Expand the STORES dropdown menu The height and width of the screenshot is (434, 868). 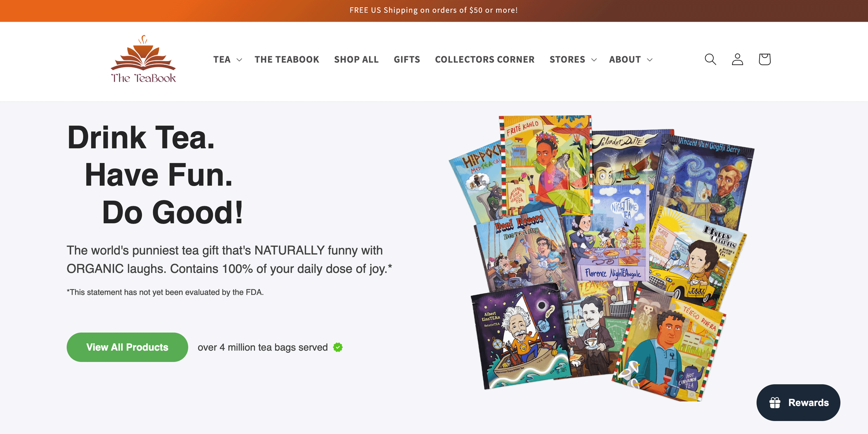tap(573, 60)
